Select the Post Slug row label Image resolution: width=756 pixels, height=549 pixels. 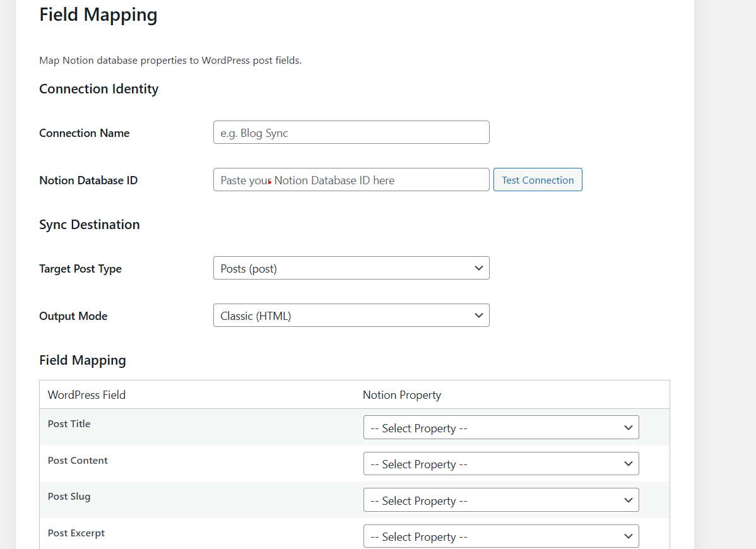[x=69, y=497]
